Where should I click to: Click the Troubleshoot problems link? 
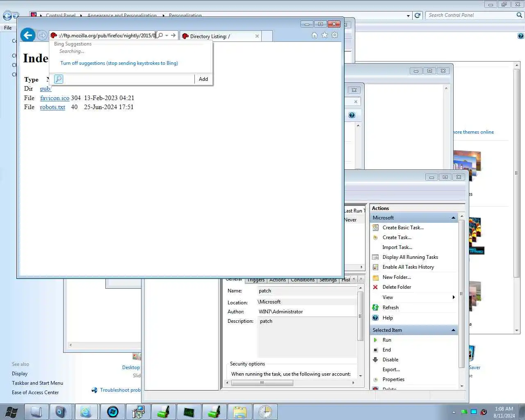click(120, 390)
